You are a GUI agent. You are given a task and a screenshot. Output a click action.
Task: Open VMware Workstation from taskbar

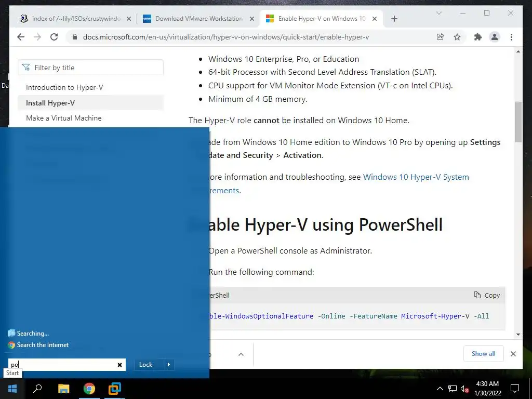tap(115, 388)
